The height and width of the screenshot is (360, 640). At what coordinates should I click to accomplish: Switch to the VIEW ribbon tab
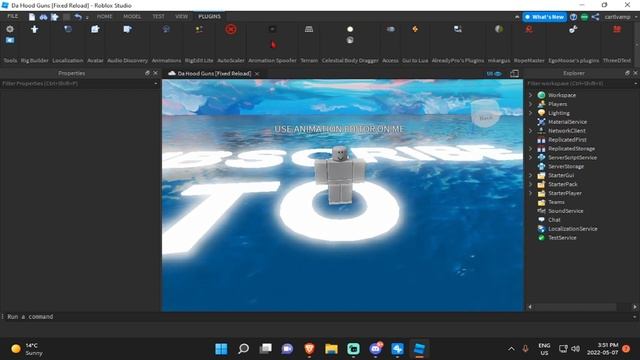pyautogui.click(x=181, y=16)
